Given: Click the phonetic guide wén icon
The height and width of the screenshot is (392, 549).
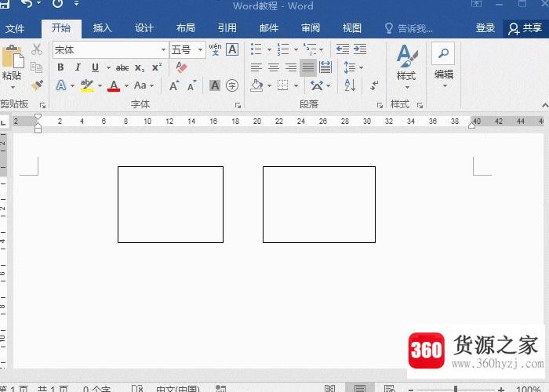Looking at the screenshot, I should point(215,49).
